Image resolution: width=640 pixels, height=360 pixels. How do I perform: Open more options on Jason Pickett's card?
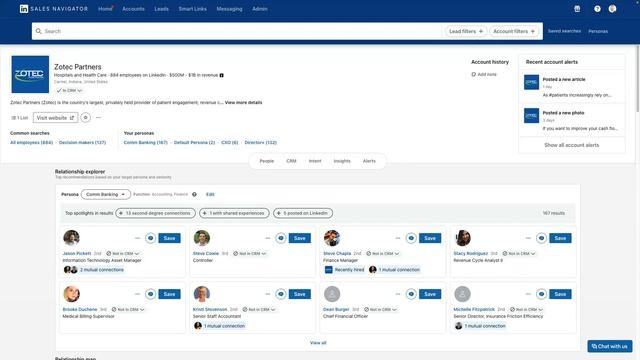pos(137,238)
